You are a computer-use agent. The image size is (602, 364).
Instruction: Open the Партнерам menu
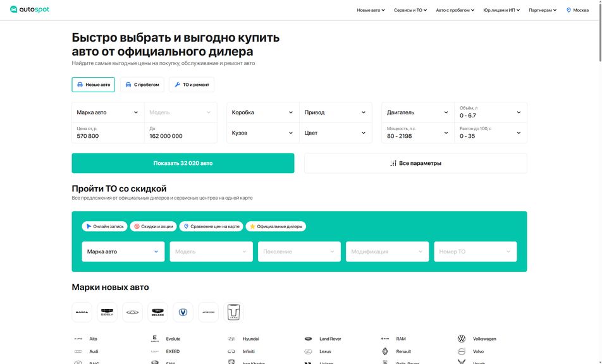coord(543,10)
